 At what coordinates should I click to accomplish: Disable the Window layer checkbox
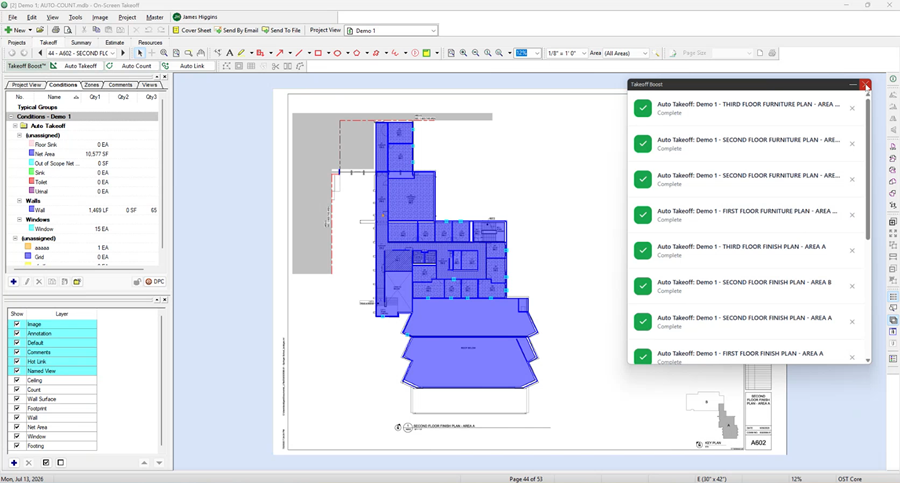click(17, 436)
